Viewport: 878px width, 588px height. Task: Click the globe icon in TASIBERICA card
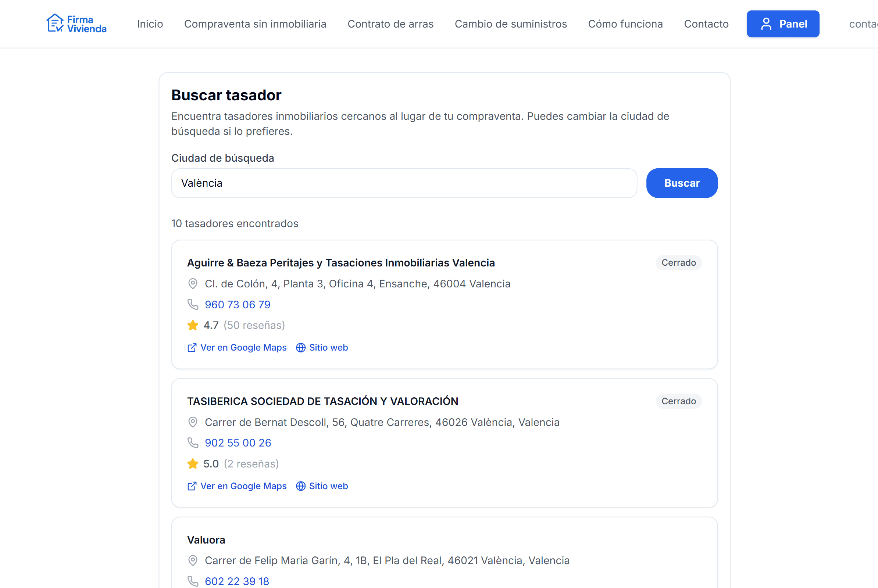300,486
